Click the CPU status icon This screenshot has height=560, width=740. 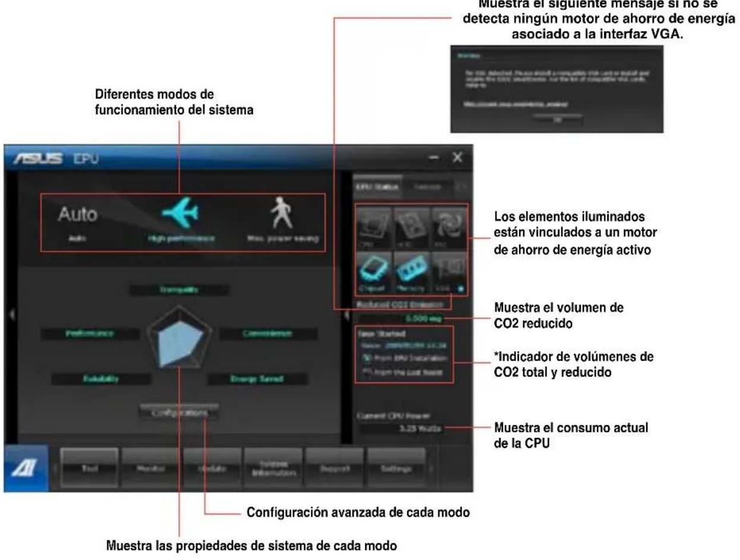coord(374,228)
